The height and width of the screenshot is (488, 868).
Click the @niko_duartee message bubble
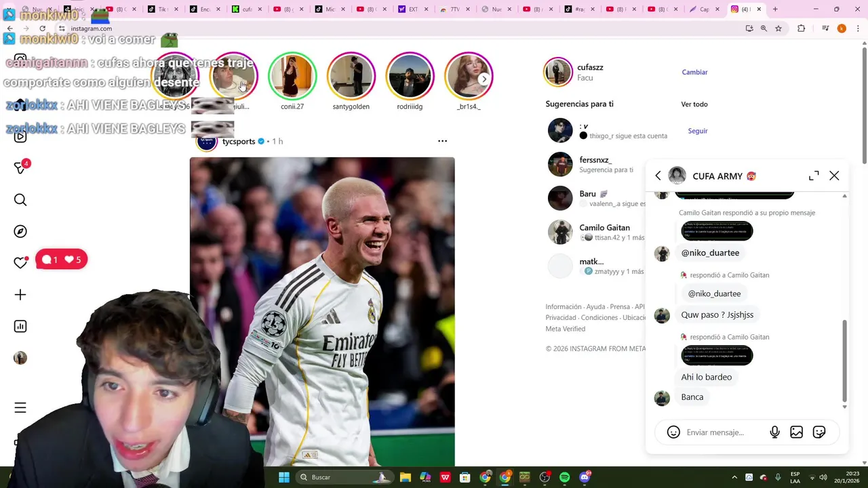[710, 253]
